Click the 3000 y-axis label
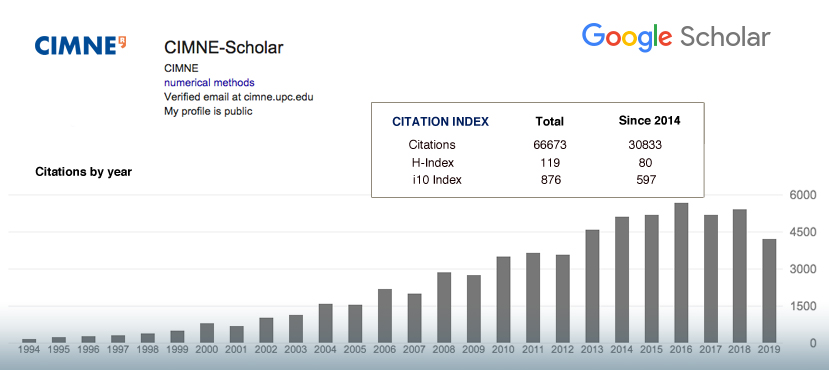The height and width of the screenshot is (370, 829). tap(803, 270)
